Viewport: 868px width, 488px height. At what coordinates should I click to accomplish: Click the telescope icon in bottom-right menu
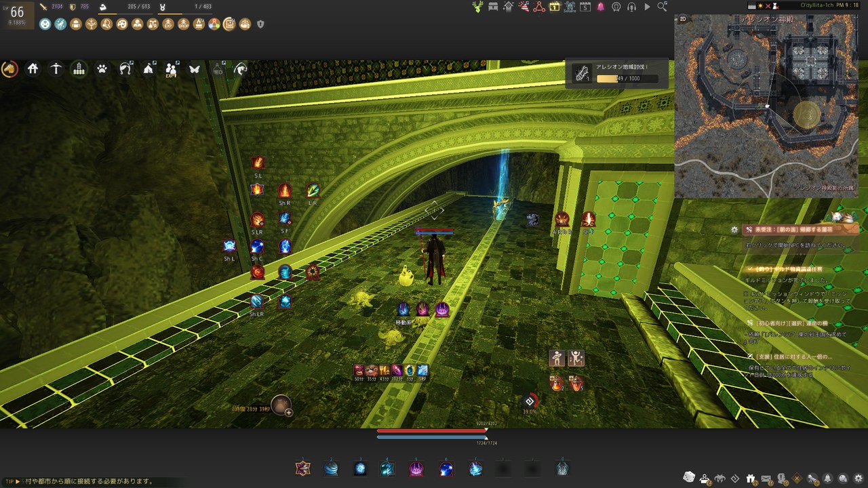tap(812, 479)
